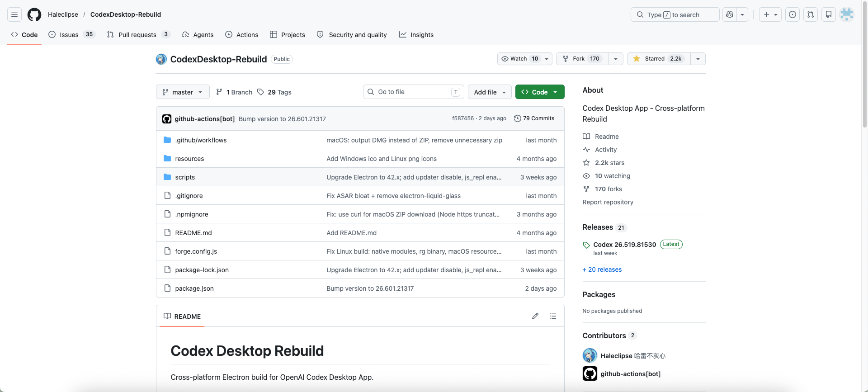Open the Insights tab
The width and height of the screenshot is (868, 392).
[x=416, y=34]
